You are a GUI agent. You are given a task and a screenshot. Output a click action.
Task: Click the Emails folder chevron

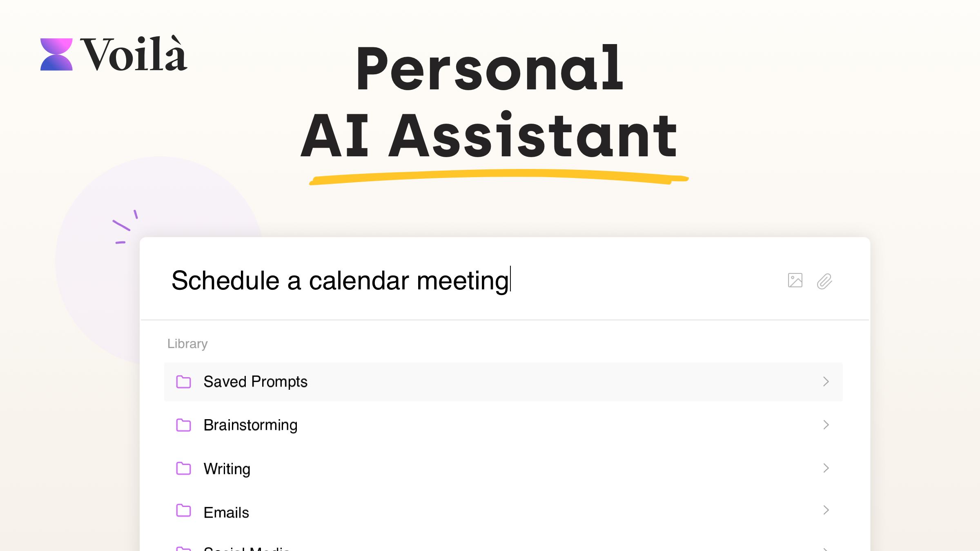[826, 512]
